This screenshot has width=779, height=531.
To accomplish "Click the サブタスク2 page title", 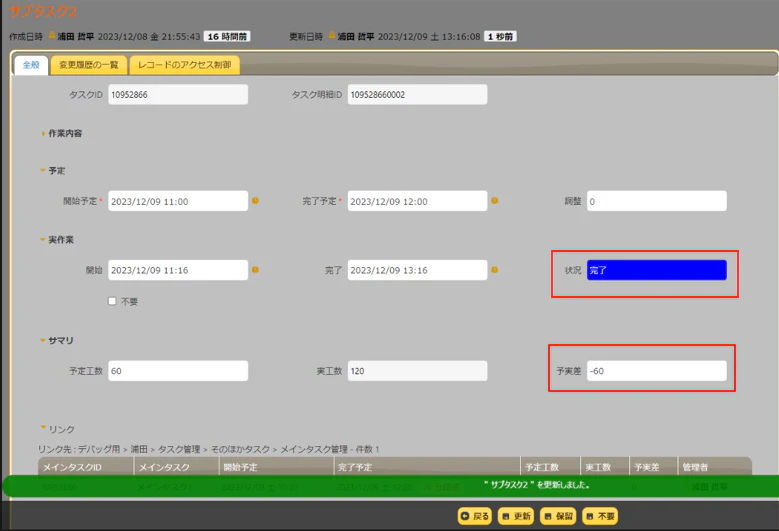I will point(43,11).
